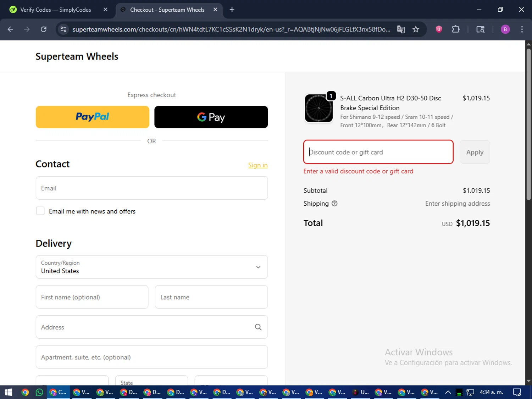Pay with the G Pay button
532x399 pixels.
pyautogui.click(x=211, y=117)
